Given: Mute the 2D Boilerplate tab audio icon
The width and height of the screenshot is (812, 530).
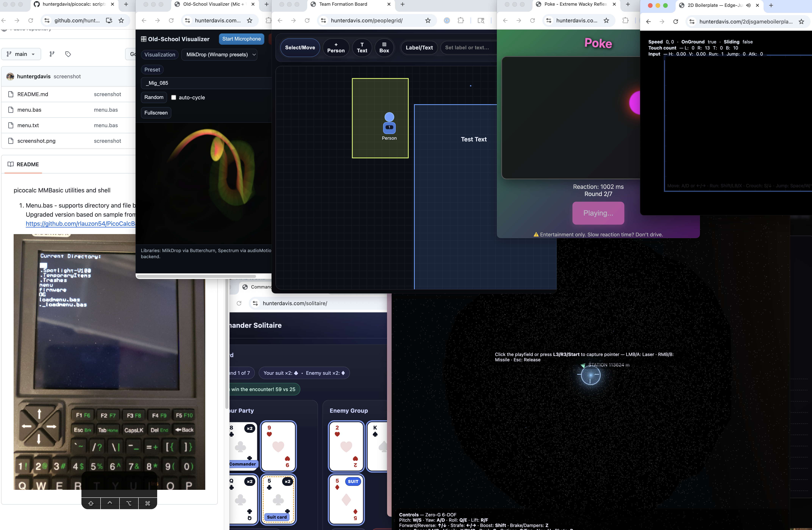Looking at the screenshot, I should (748, 5).
